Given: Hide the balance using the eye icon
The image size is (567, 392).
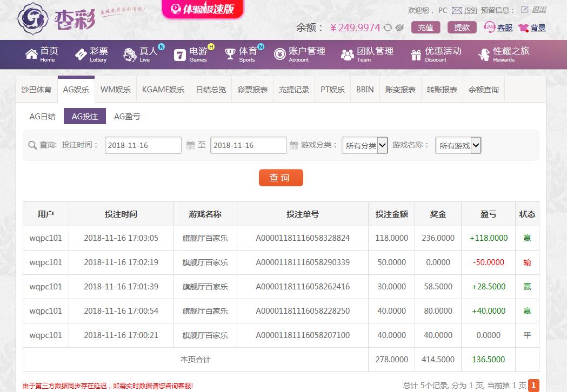Looking at the screenshot, I should click(x=399, y=28).
